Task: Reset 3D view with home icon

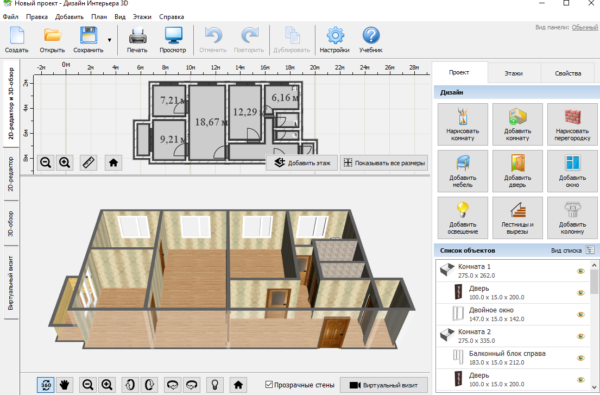Action: 238,385
